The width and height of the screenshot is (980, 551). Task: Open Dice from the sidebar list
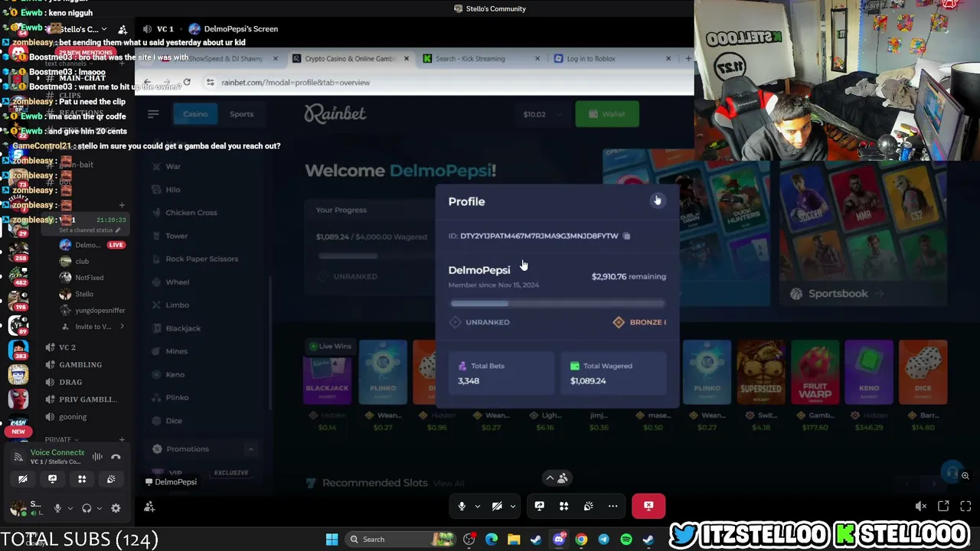174,421
